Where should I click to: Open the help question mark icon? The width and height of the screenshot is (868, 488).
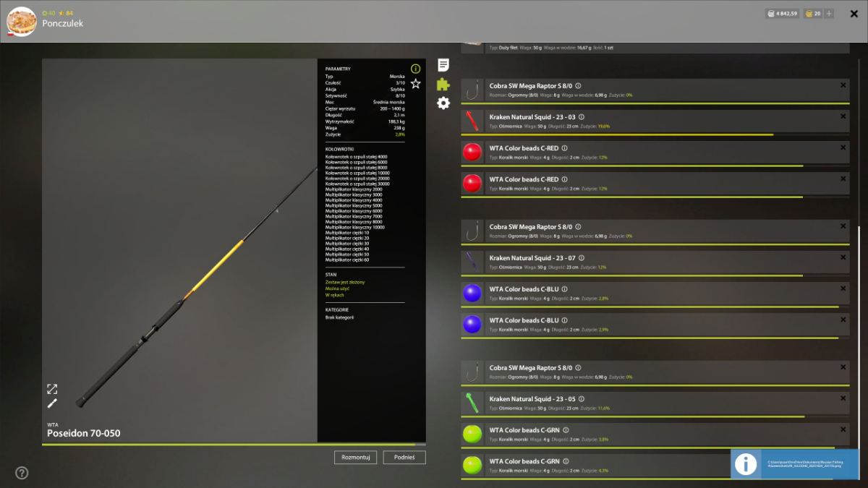(x=22, y=473)
